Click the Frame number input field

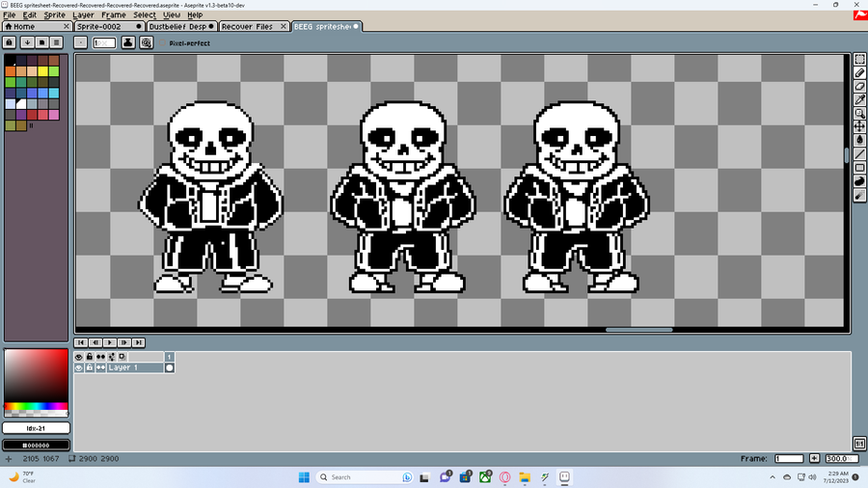click(789, 459)
